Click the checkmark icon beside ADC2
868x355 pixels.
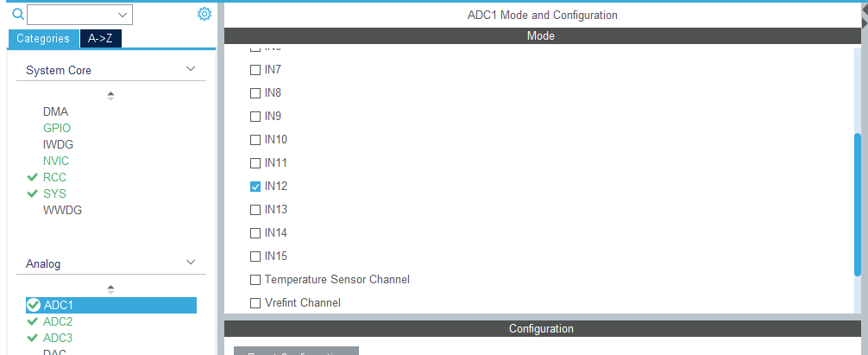tap(33, 321)
